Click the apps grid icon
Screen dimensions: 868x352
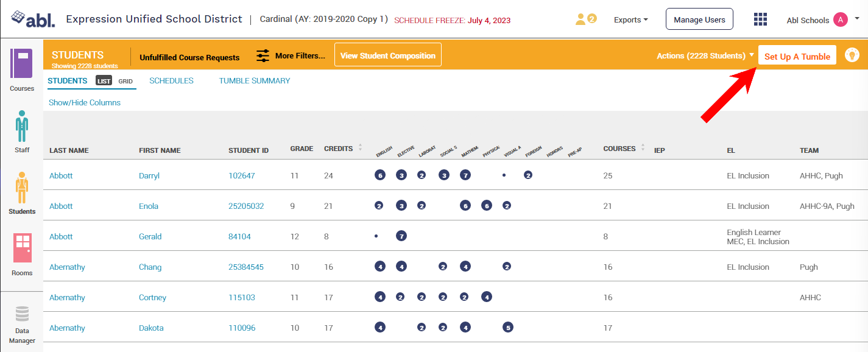point(760,19)
